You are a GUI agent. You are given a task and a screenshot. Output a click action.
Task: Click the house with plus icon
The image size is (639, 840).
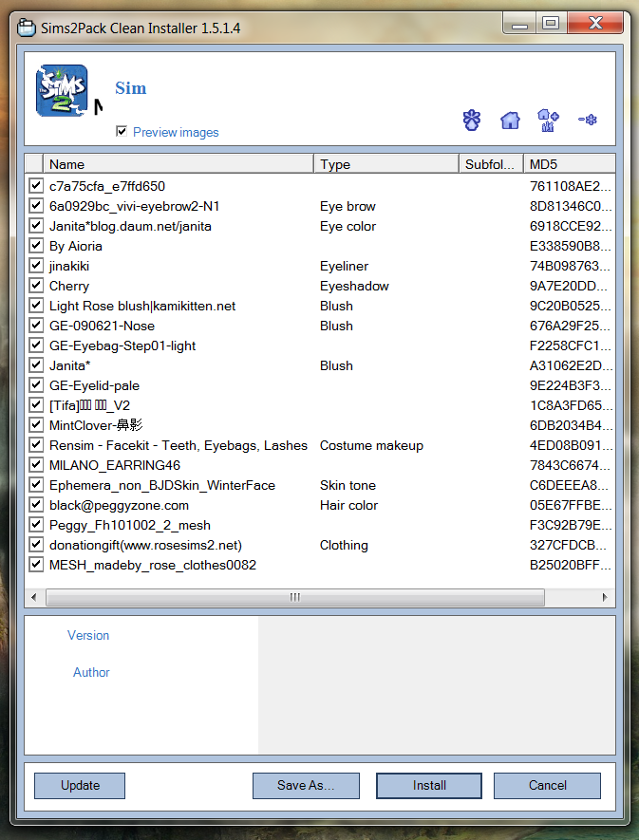[548, 120]
